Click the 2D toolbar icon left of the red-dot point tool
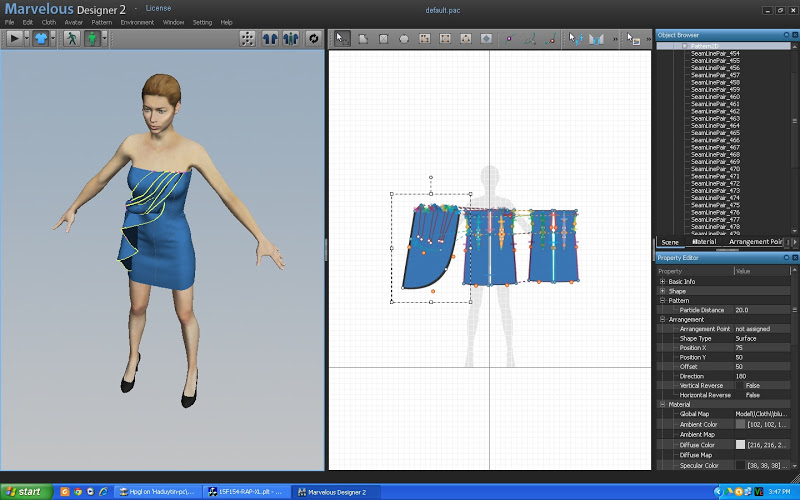The width and height of the screenshot is (800, 500). (x=530, y=39)
